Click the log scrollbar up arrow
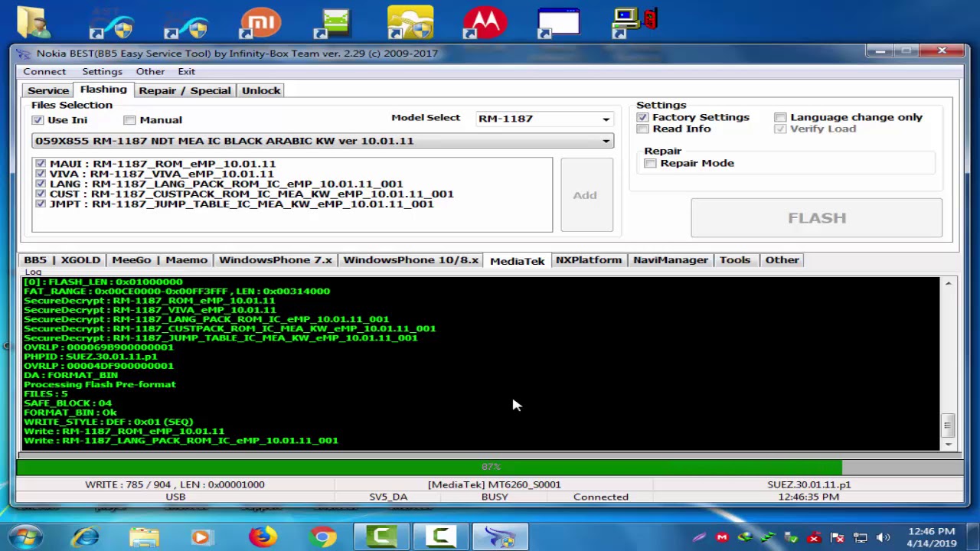Image resolution: width=980 pixels, height=551 pixels. [x=948, y=284]
